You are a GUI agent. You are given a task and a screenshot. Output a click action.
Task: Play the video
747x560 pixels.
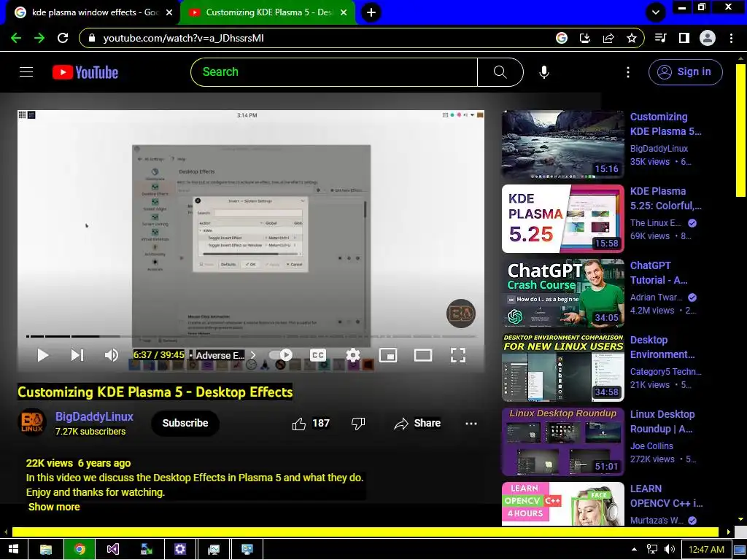point(42,355)
